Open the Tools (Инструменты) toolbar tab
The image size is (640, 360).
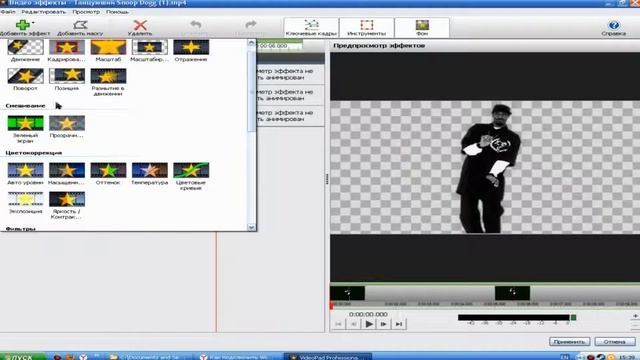click(x=367, y=27)
